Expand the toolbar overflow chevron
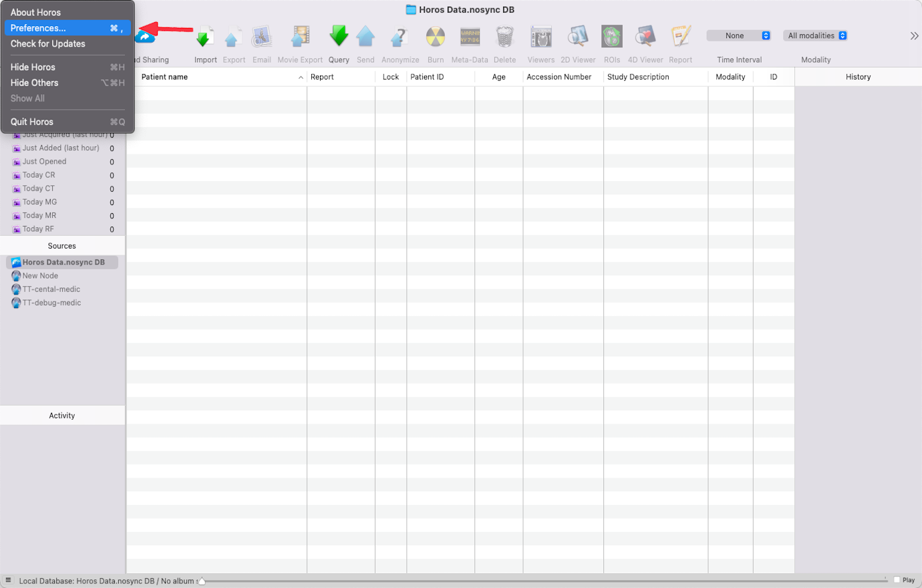The image size is (922, 588). [914, 35]
